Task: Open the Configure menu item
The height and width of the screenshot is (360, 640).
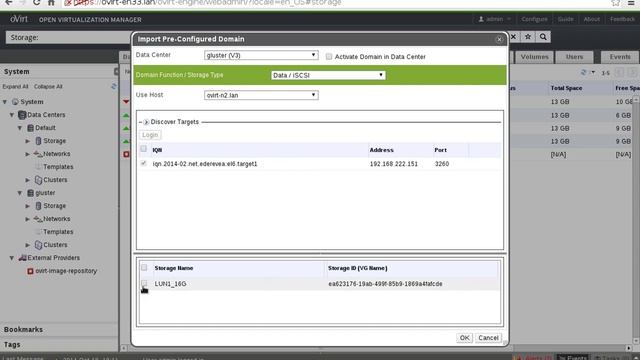Action: [534, 19]
